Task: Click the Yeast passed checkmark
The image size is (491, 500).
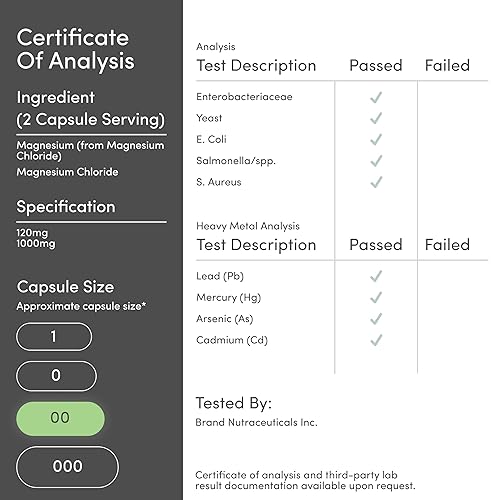Action: pos(376,118)
